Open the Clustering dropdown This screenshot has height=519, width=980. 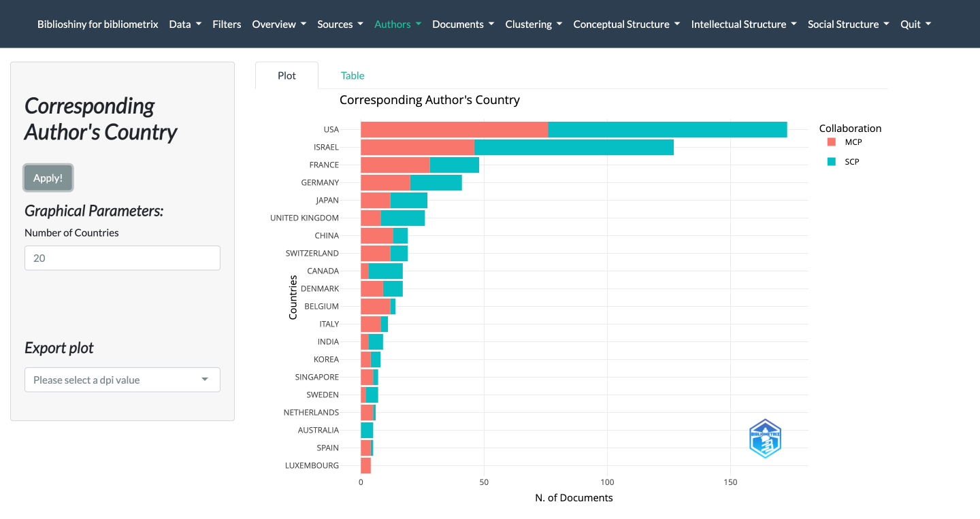(534, 24)
